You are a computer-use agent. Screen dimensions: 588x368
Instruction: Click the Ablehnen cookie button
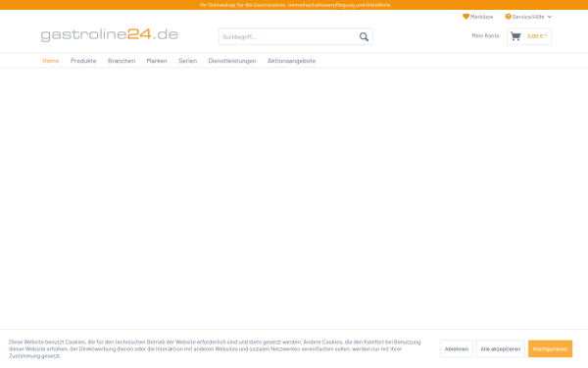click(x=457, y=348)
